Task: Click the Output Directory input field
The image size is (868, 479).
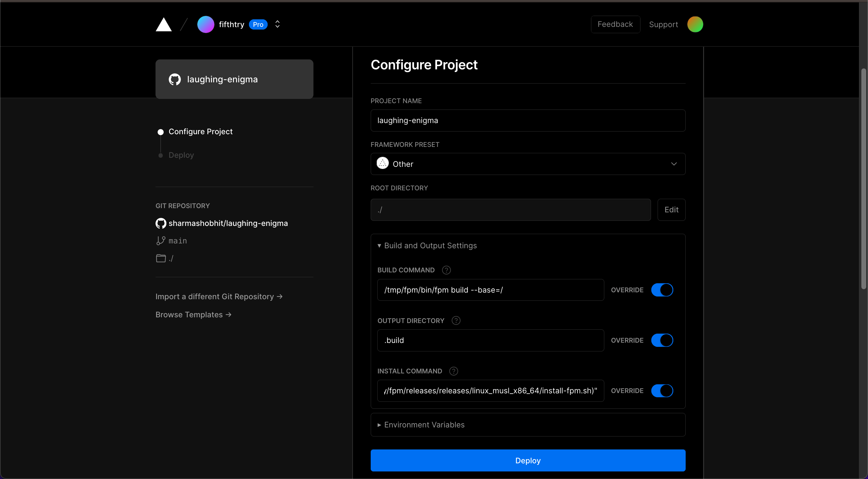Action: click(490, 340)
